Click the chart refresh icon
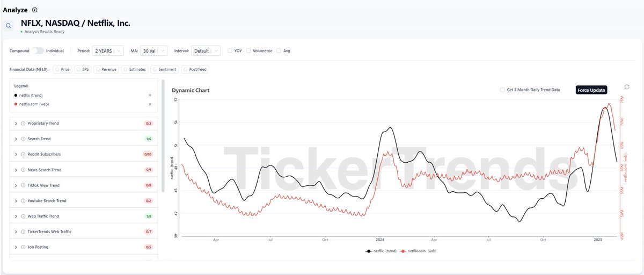Image resolution: width=644 pixels, height=275 pixels. pos(626,87)
